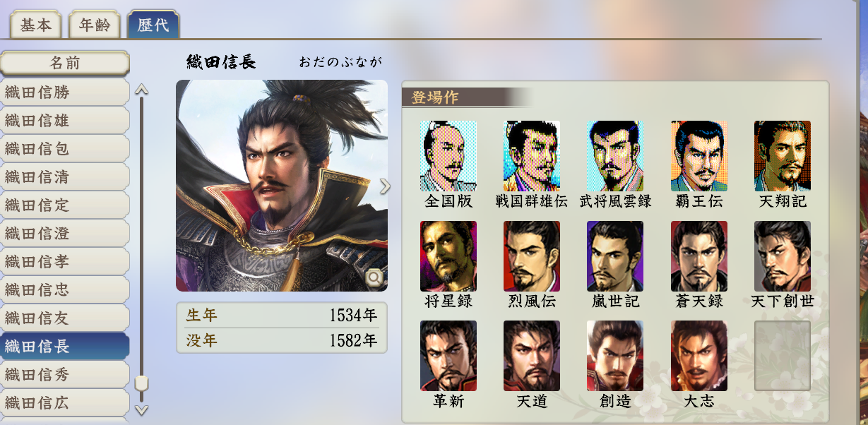Open the 嵐世記 portrait icon
This screenshot has width=868, height=425.
point(615,256)
